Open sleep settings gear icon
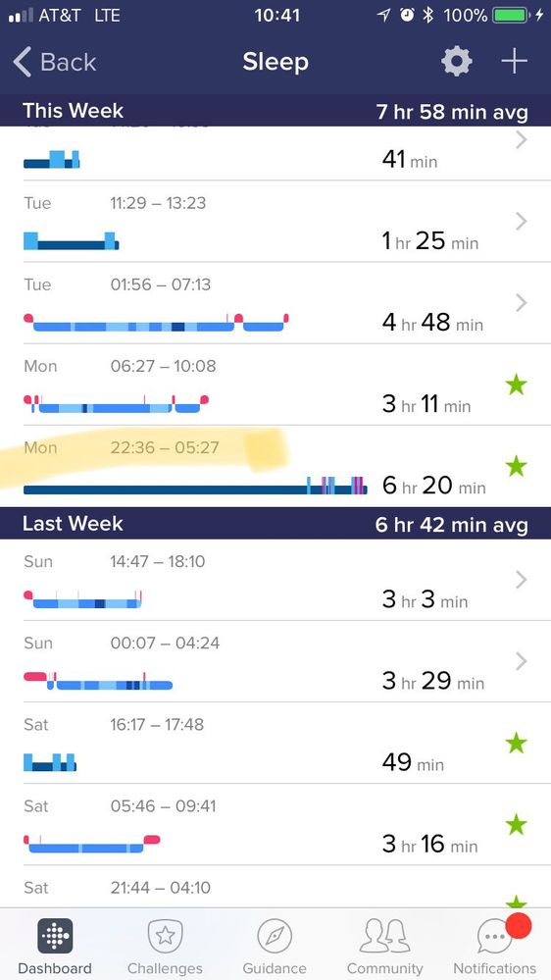This screenshot has width=551, height=980. point(457,62)
